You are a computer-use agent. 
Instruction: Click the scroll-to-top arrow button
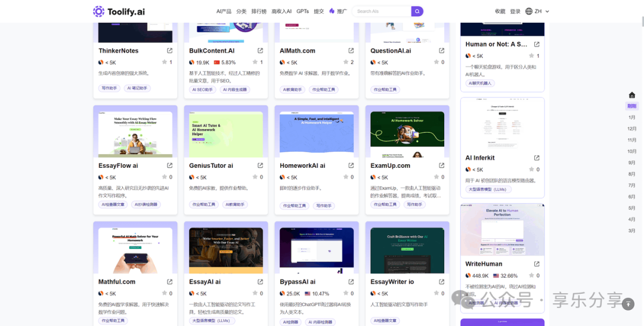[x=627, y=305]
